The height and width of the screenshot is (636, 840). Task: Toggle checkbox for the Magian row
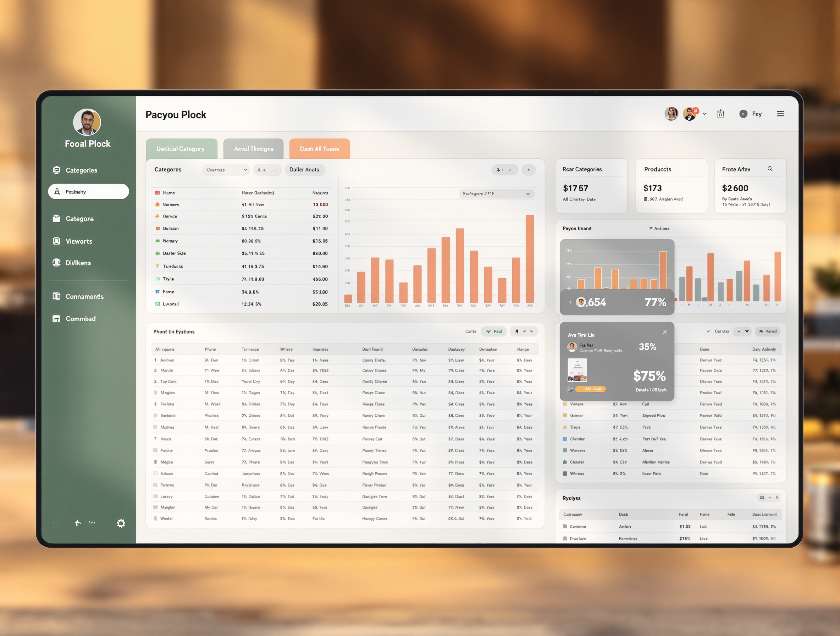coord(155,393)
